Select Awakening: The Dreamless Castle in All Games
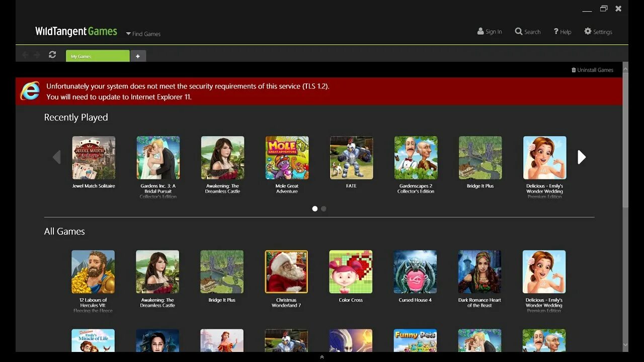Viewport: 644px width, 362px height. coord(157,272)
